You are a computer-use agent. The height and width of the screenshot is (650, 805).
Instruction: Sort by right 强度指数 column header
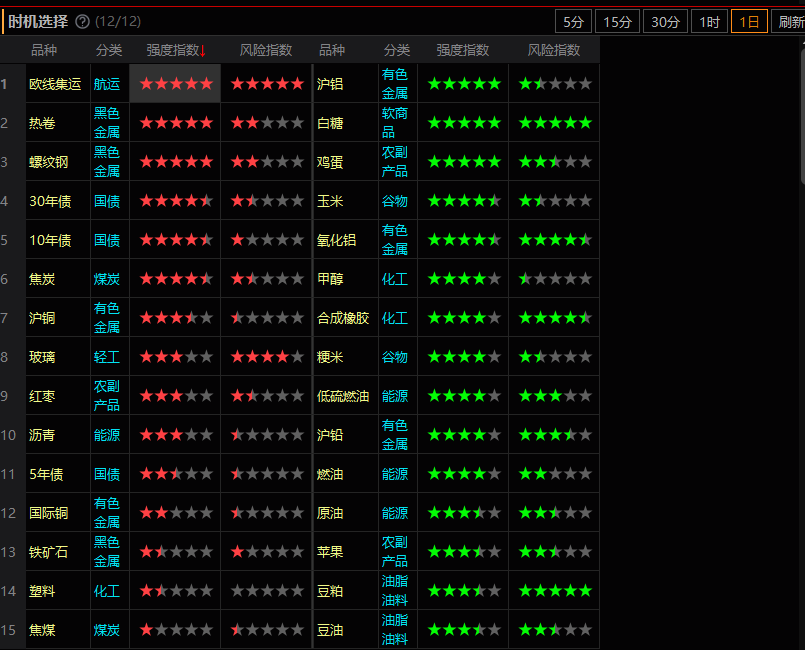pos(463,50)
